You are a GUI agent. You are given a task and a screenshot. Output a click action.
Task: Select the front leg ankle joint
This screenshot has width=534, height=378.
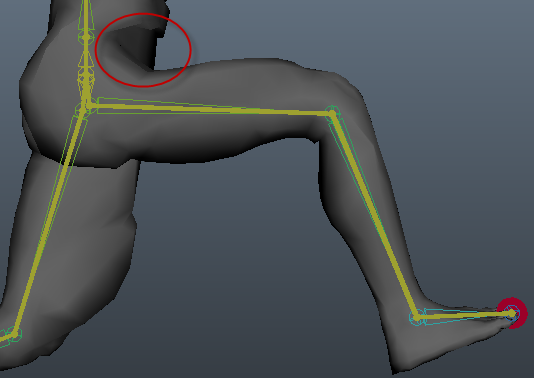(417, 317)
